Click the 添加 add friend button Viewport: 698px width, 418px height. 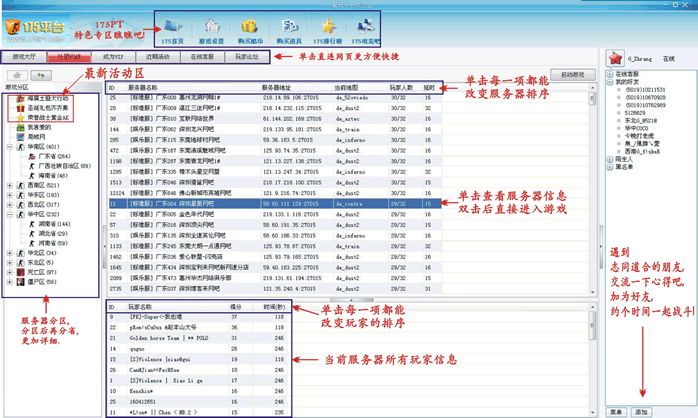pyautogui.click(x=640, y=411)
